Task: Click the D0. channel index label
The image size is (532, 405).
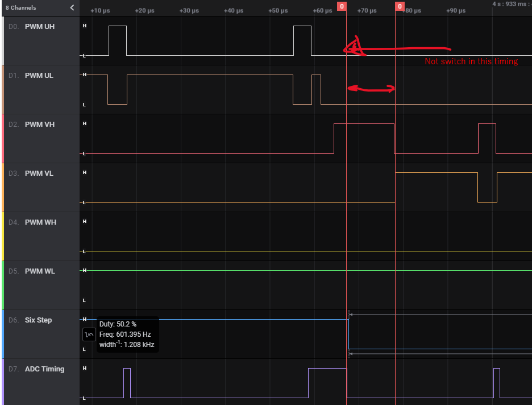Action: point(14,27)
